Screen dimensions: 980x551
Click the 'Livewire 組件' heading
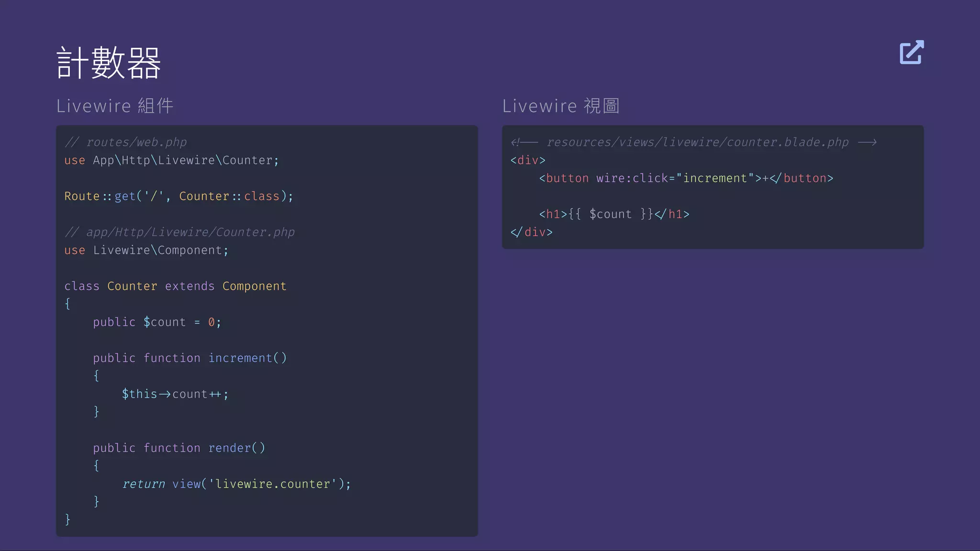pos(115,106)
